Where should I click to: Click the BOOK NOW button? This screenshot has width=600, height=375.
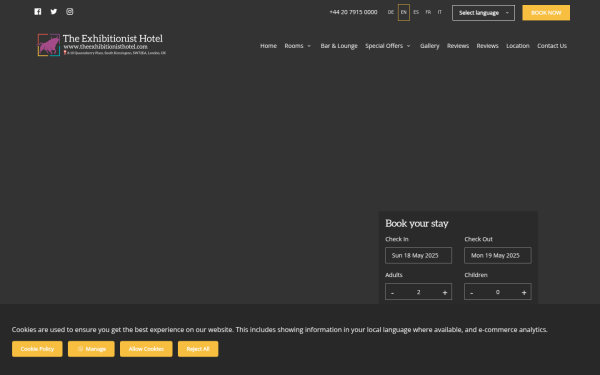[x=546, y=13]
